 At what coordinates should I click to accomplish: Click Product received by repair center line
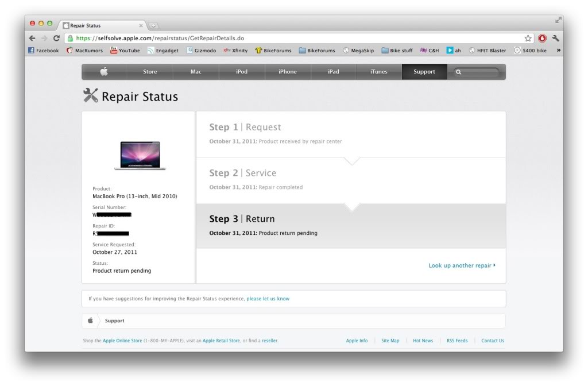tap(276, 141)
